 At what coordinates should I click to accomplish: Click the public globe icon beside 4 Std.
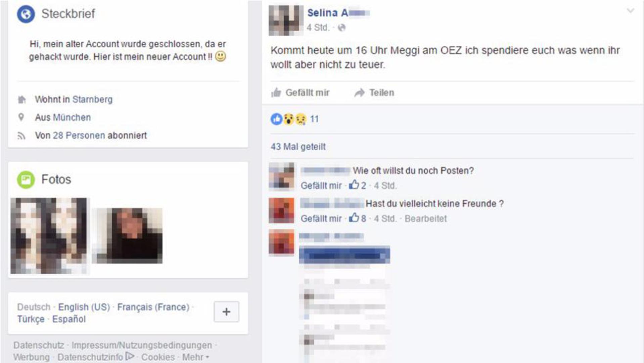[341, 28]
